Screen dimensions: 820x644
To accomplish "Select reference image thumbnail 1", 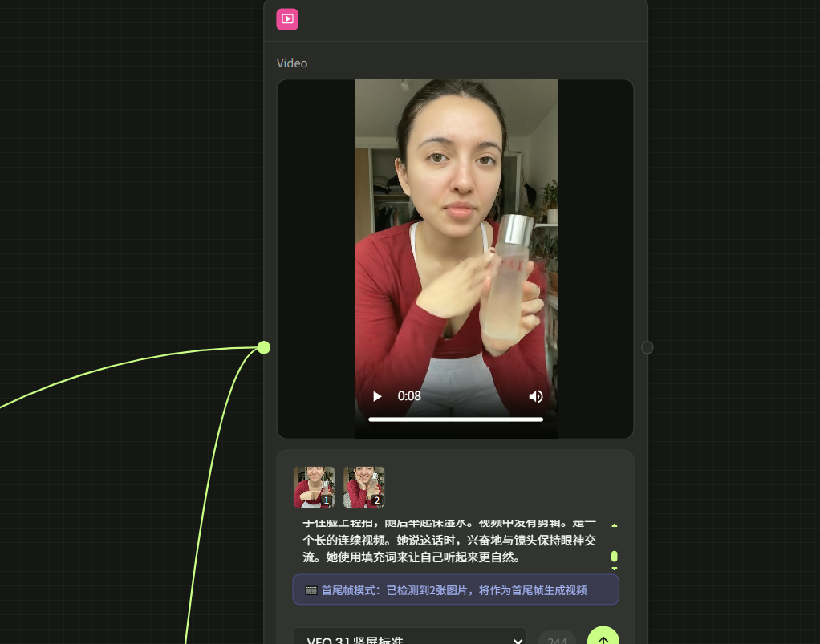I will (314, 487).
